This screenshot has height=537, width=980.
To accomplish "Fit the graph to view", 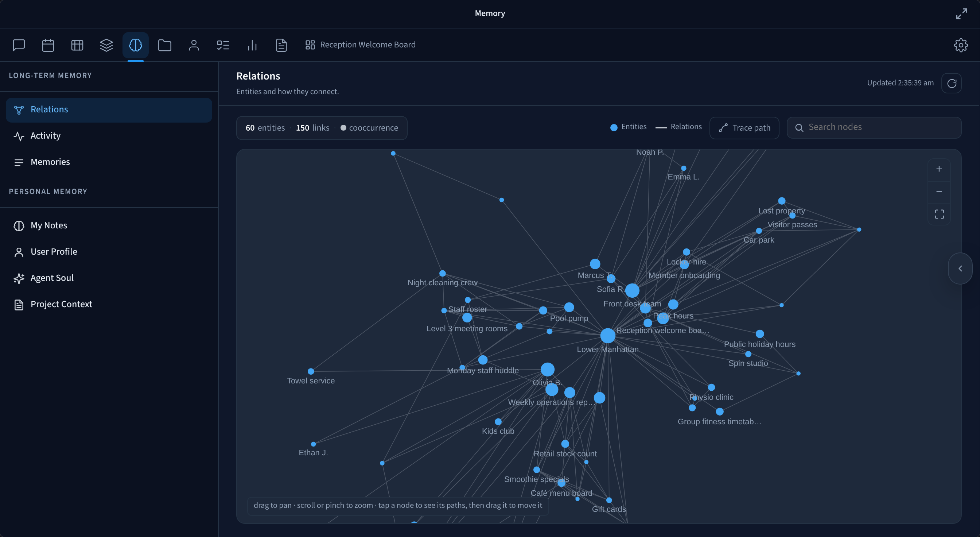I will 939,214.
